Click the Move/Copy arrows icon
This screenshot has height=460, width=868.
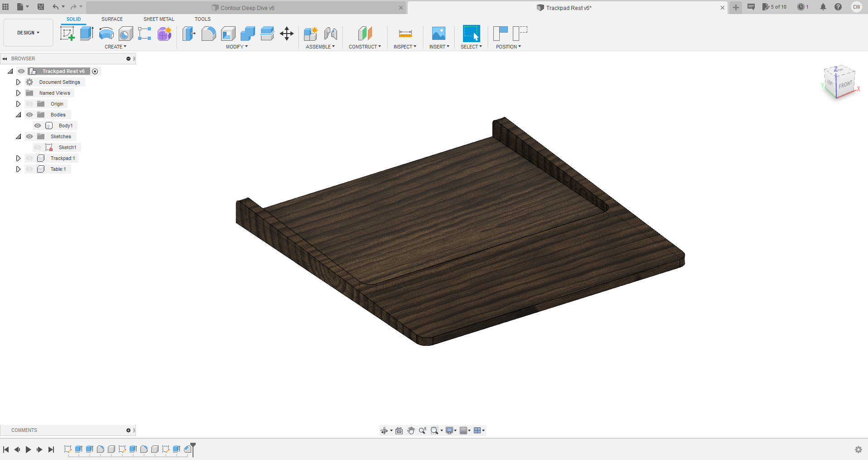coord(287,34)
